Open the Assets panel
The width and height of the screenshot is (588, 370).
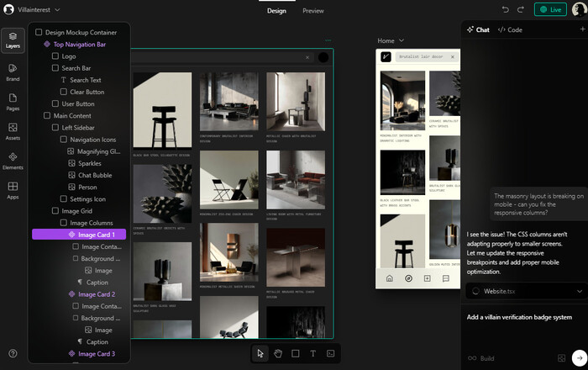pos(13,129)
